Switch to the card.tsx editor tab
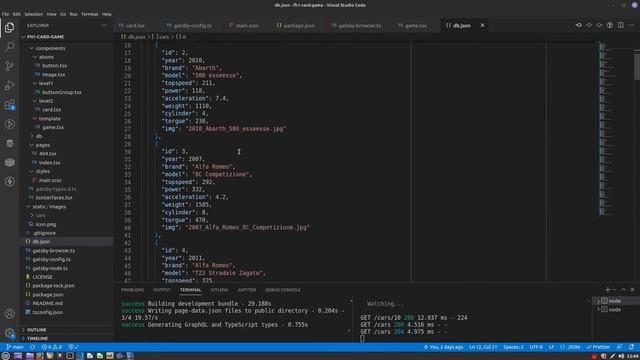 click(x=134, y=25)
